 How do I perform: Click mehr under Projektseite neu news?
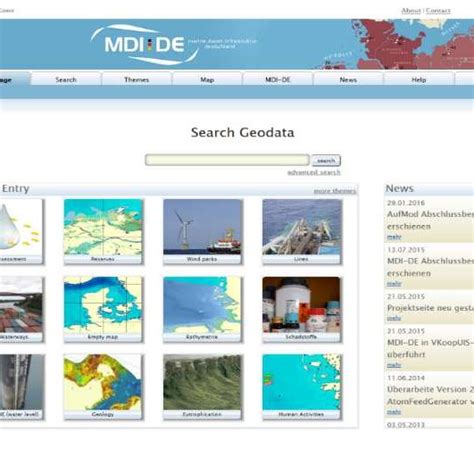[x=394, y=318]
